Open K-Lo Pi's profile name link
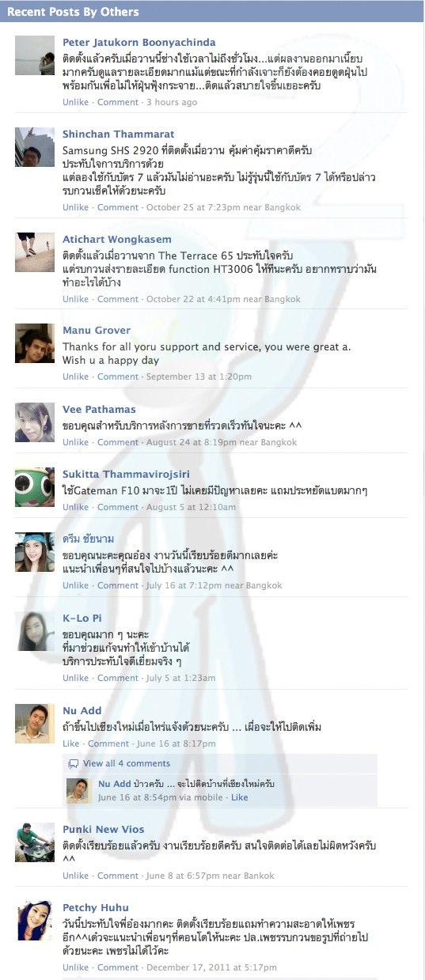 tap(82, 618)
